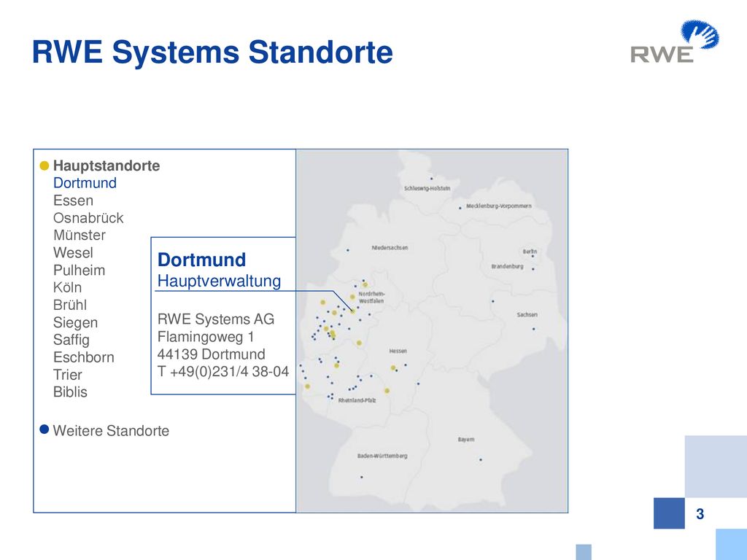Click the Rheinland-Pfalz map label
This screenshot has width=747, height=560.
[357, 400]
